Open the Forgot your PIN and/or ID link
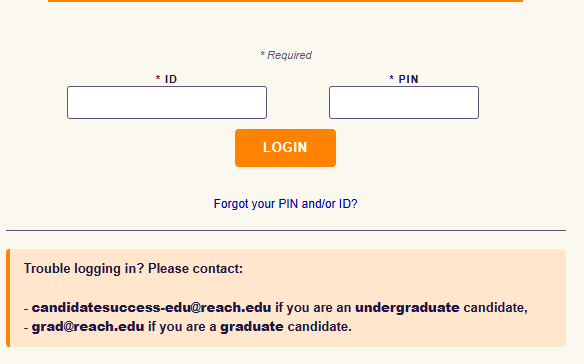Viewport: 584px width, 364px height. click(x=285, y=204)
